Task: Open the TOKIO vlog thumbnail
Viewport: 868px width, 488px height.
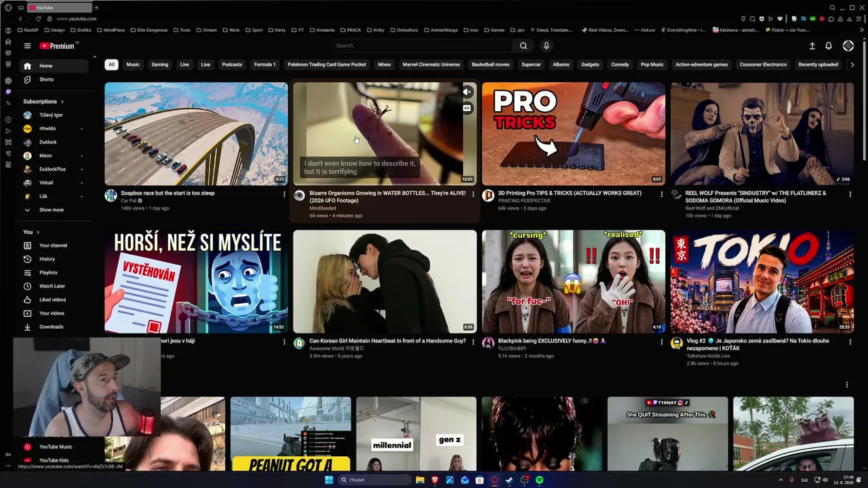Action: coord(762,281)
